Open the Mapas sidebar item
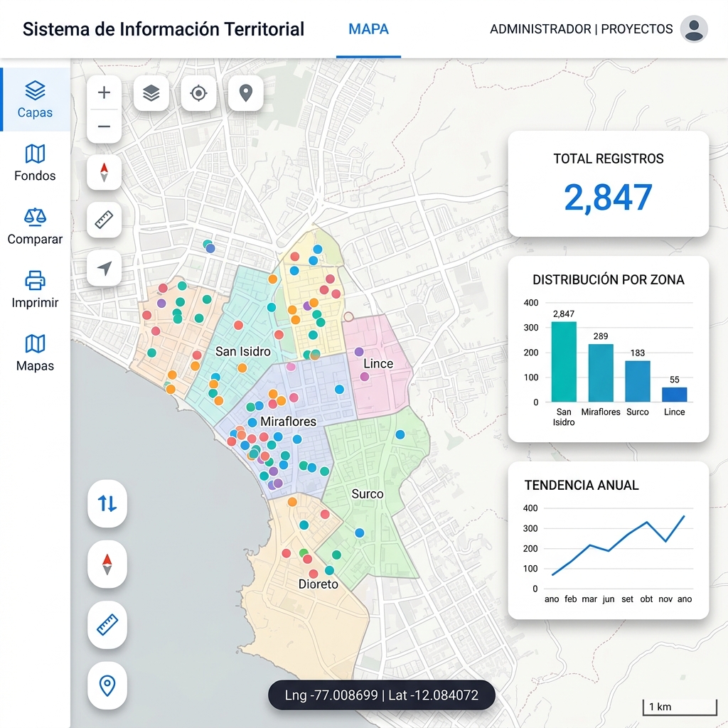The width and height of the screenshot is (728, 728). [36, 353]
